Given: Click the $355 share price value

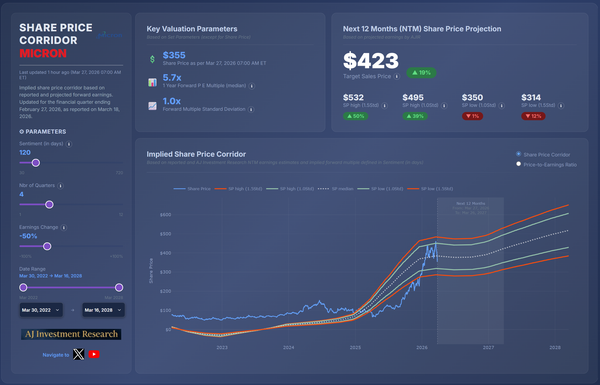Looking at the screenshot, I should click(x=174, y=55).
